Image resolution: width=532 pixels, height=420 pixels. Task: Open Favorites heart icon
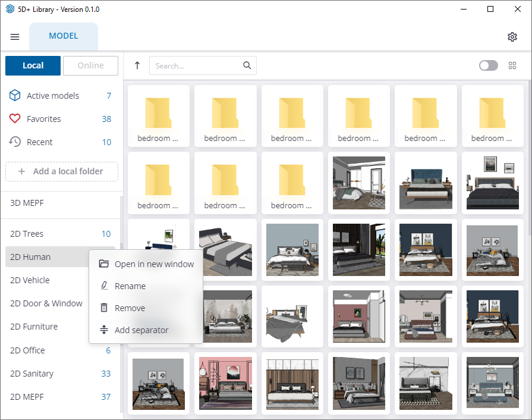tap(15, 119)
